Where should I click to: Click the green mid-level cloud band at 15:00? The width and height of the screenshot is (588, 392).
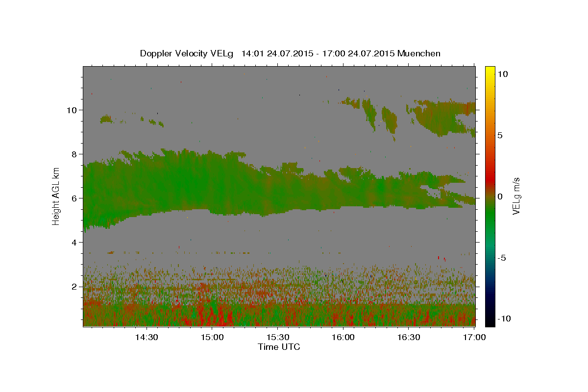coord(212,184)
